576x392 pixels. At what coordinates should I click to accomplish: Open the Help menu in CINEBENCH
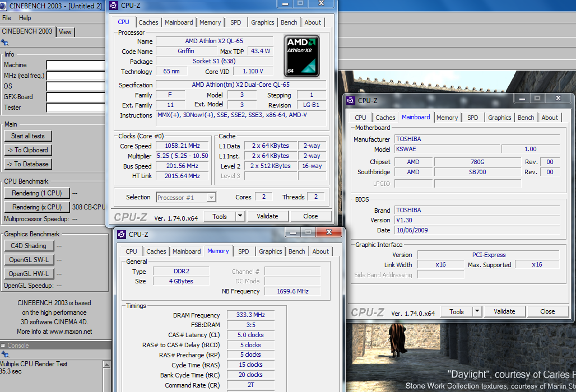coord(25,18)
